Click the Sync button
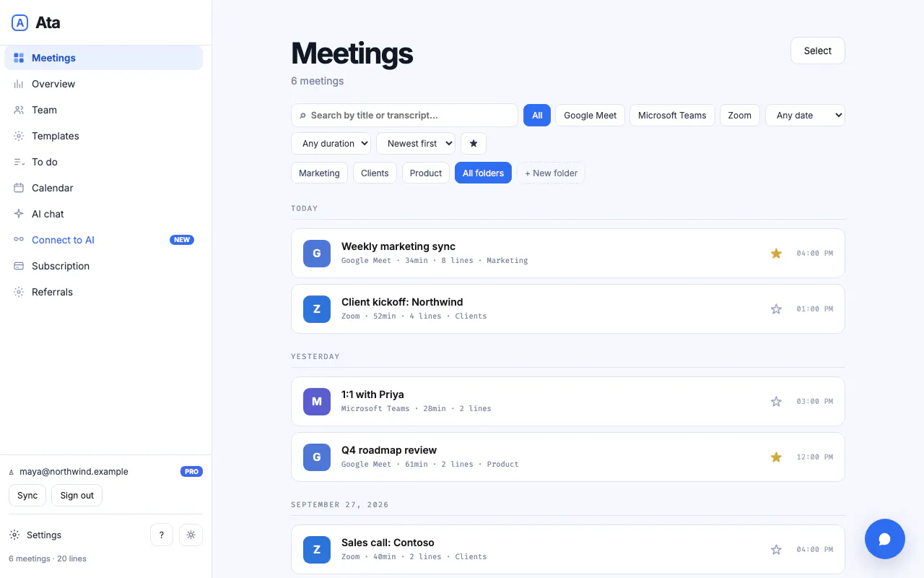Screen dimensions: 924x578 coord(27,495)
